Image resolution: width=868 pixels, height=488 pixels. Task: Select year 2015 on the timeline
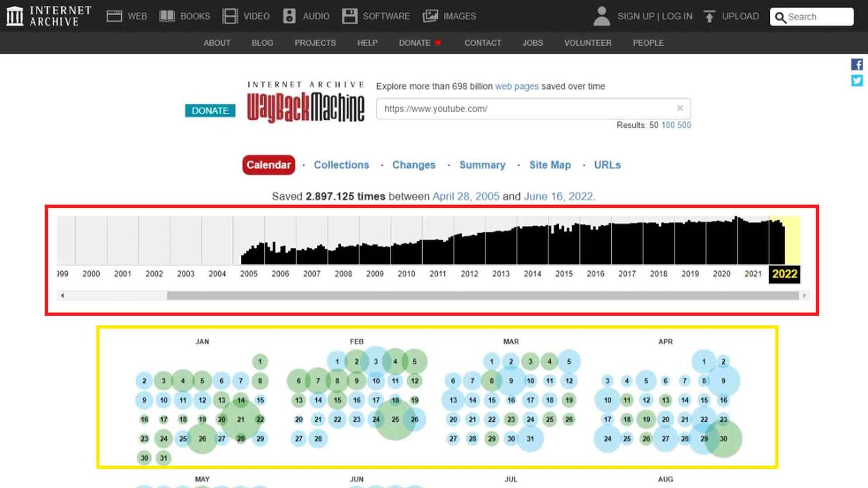[x=564, y=274]
